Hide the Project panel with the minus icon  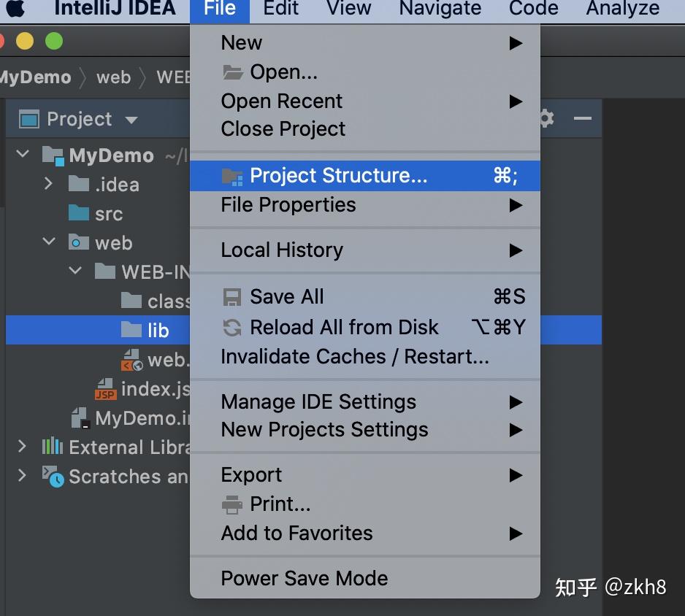point(582,118)
